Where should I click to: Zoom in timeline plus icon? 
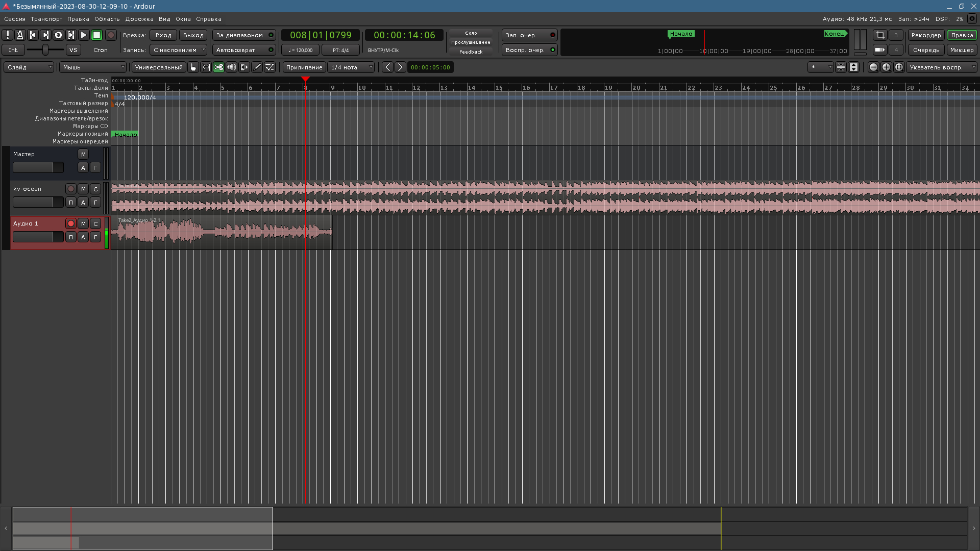point(886,67)
